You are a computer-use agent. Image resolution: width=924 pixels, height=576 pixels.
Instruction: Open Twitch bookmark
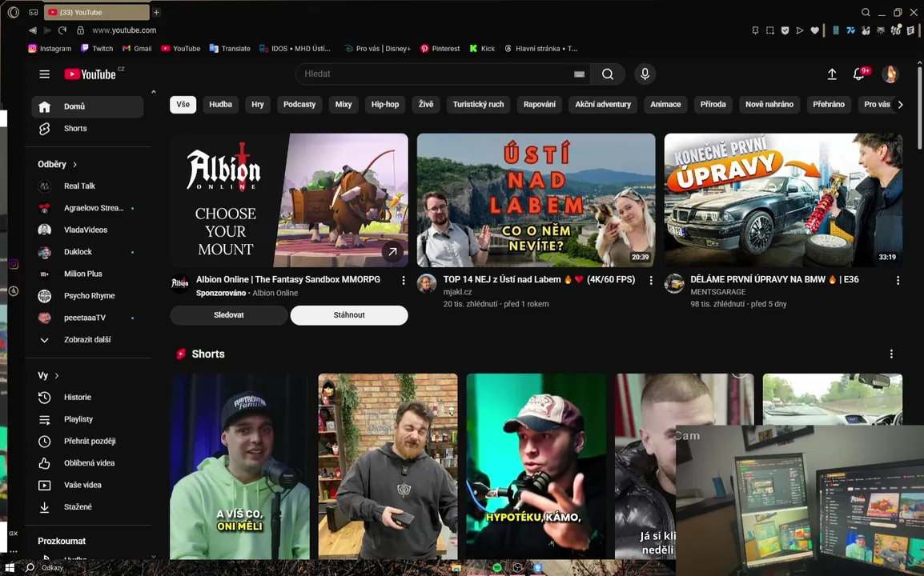point(97,49)
